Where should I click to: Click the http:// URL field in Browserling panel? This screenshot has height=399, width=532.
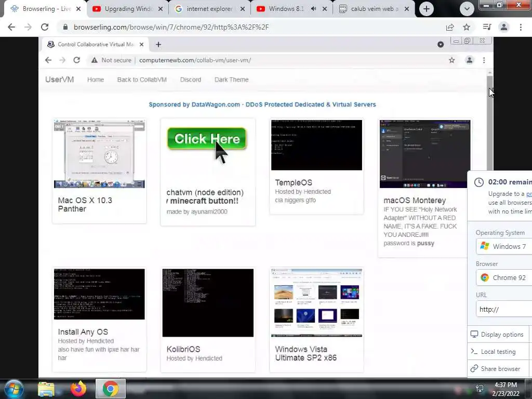504,309
